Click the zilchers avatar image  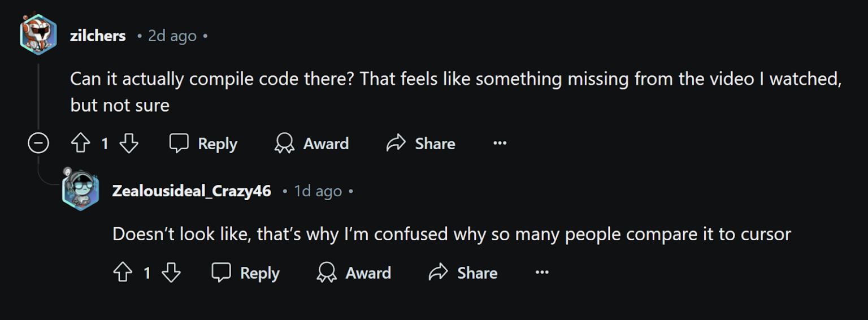[x=38, y=34]
